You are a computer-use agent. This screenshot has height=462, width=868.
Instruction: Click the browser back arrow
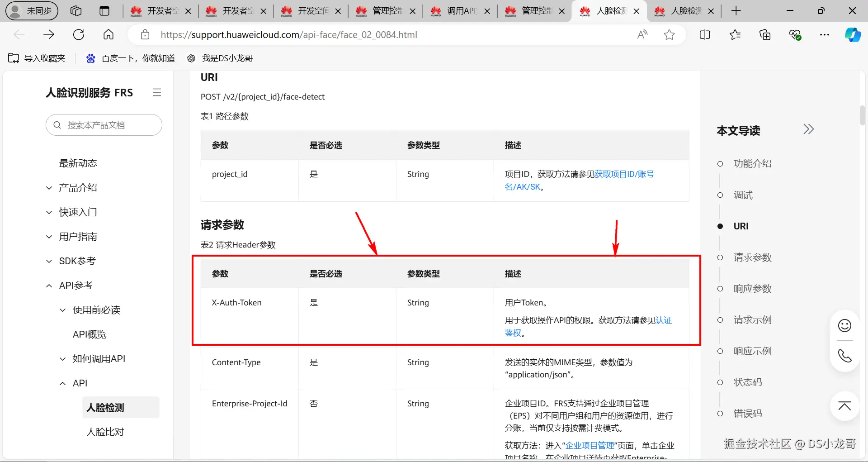pos(19,34)
